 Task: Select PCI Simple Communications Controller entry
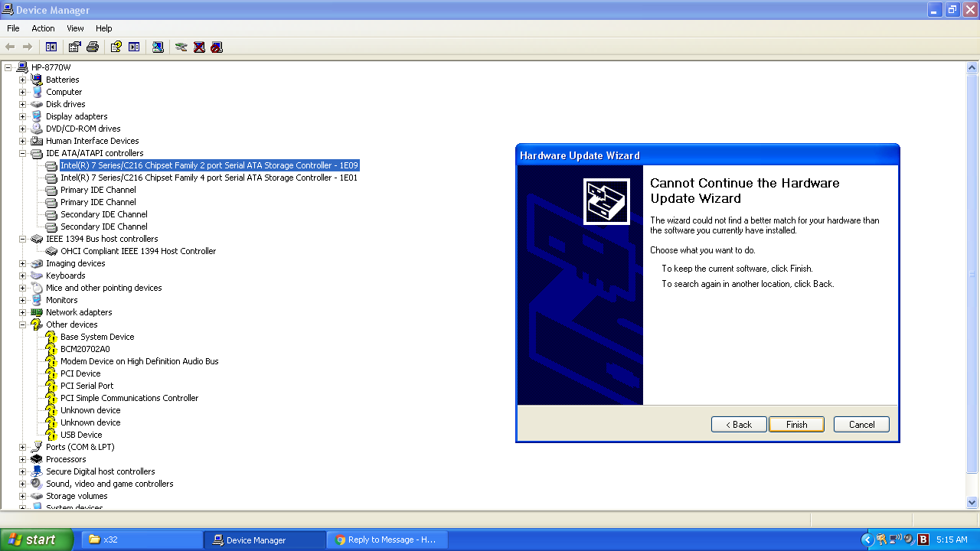point(129,398)
